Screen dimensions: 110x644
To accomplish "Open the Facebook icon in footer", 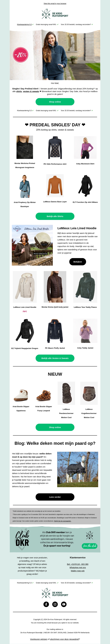I will click(x=46, y=604).
